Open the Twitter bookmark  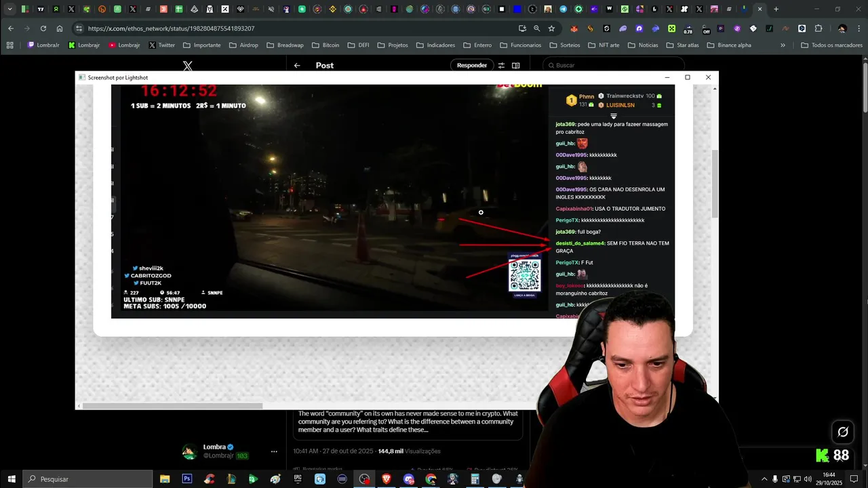click(x=161, y=45)
